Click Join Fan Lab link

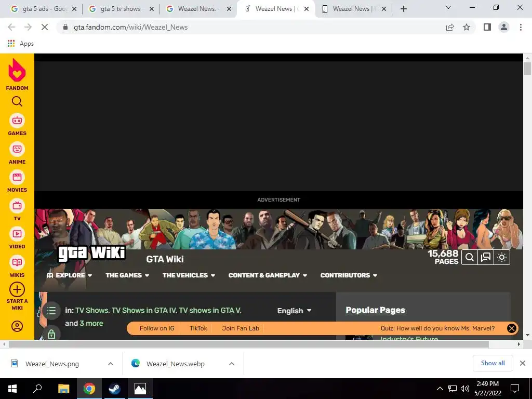[x=241, y=328]
